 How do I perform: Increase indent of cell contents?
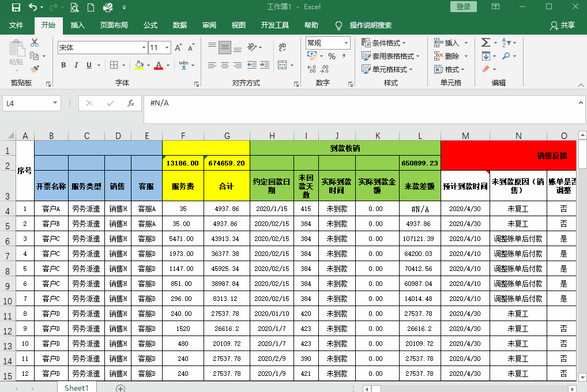265,65
